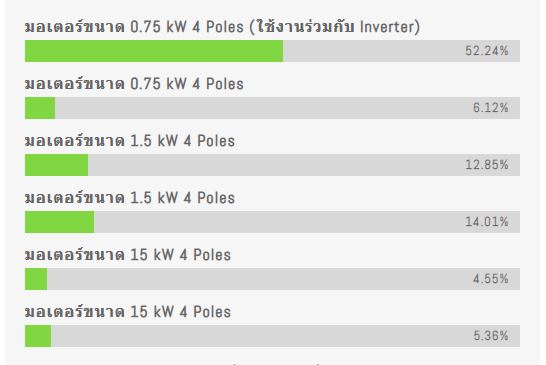This screenshot has width=546, height=365.
Task: Click the green fill of the 52.24% bar
Action: tap(154, 51)
